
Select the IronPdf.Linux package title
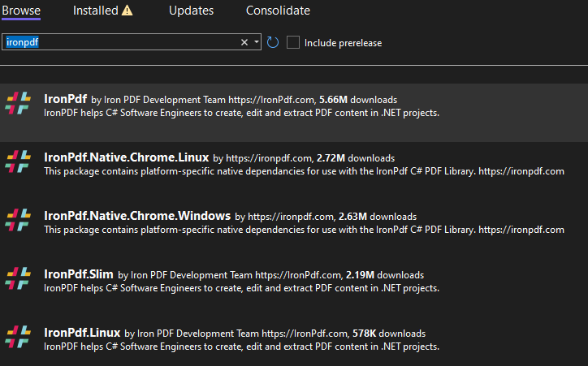pyautogui.click(x=82, y=333)
